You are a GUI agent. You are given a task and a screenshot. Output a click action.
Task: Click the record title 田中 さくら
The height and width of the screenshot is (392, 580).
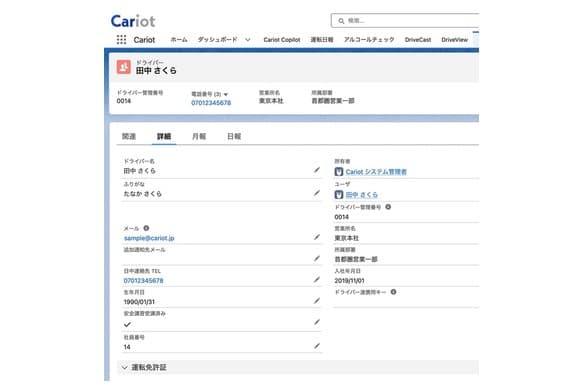click(x=156, y=71)
